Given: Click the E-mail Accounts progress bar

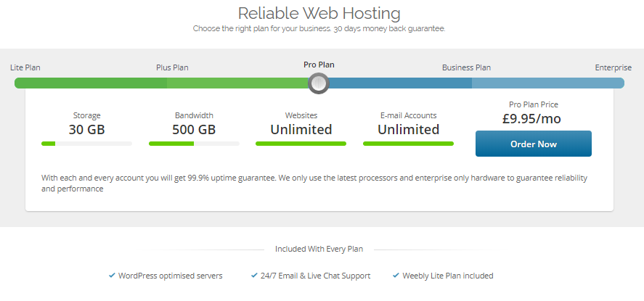Looking at the screenshot, I should (408, 144).
